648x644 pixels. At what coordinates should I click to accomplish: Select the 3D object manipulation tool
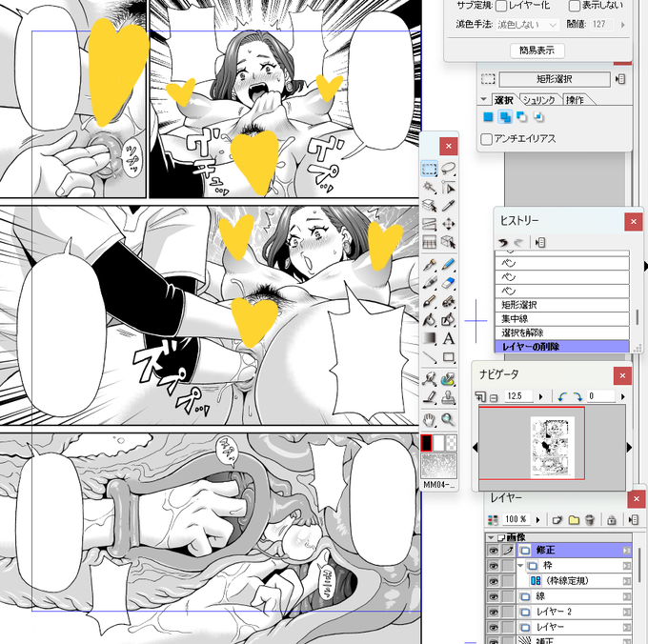click(449, 242)
